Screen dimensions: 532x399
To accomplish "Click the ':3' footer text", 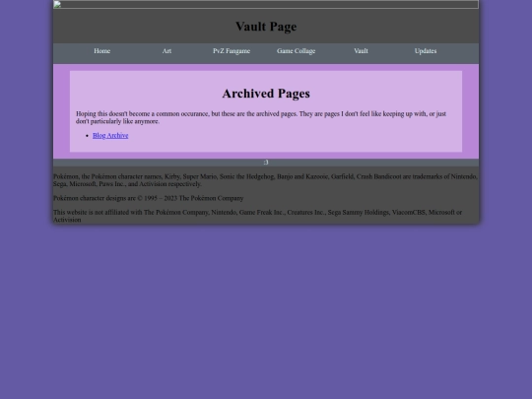I will point(266,163).
